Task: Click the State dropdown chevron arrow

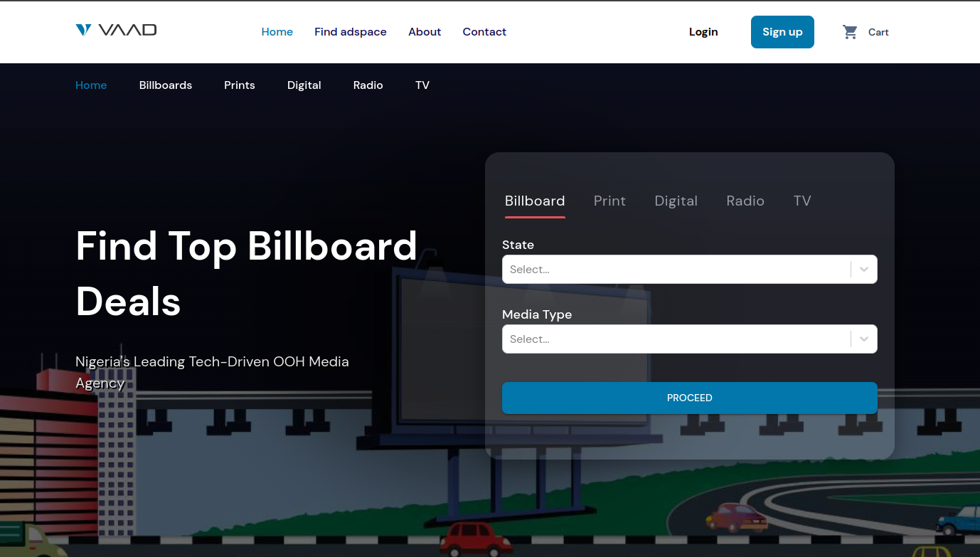Action: 863,269
